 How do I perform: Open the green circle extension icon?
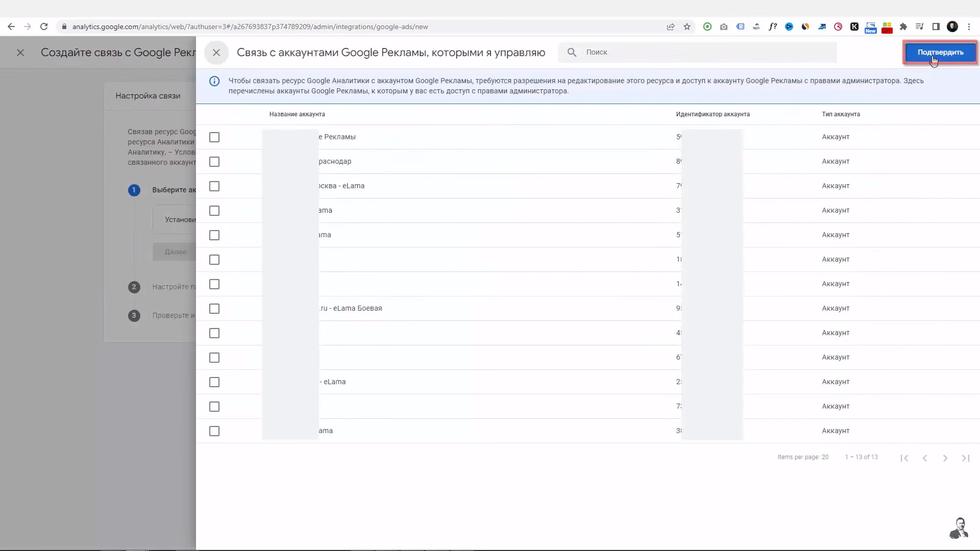point(707,27)
